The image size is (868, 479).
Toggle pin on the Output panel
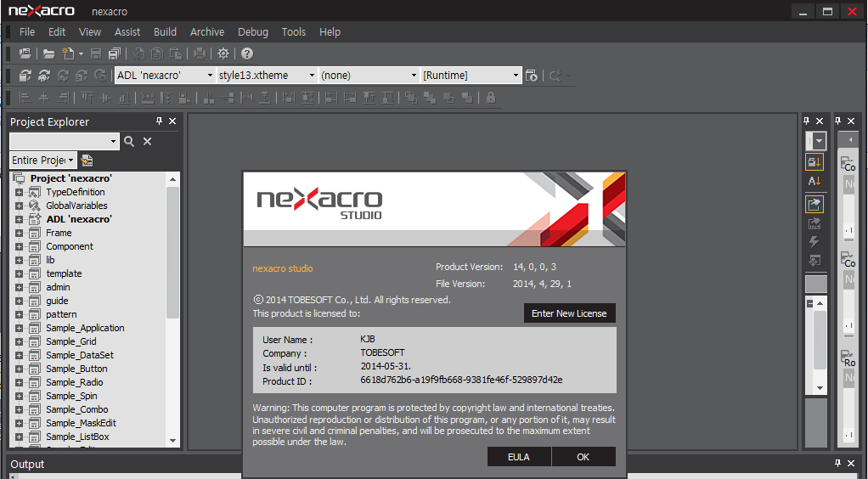837,464
